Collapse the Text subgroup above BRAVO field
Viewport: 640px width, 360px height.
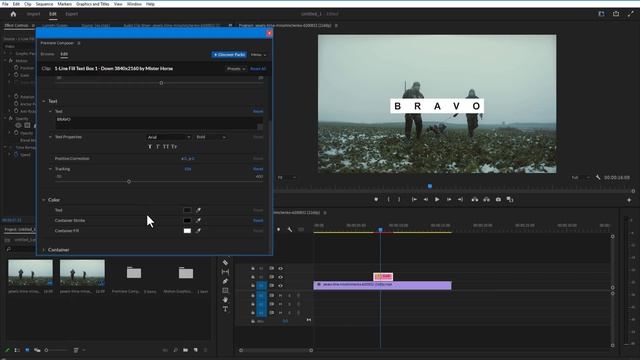(50, 111)
